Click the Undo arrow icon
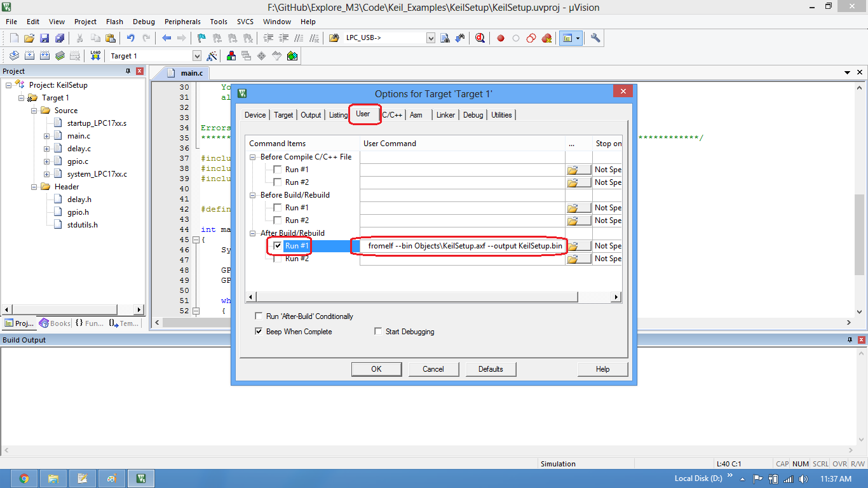The width and height of the screenshot is (868, 488). (x=130, y=38)
